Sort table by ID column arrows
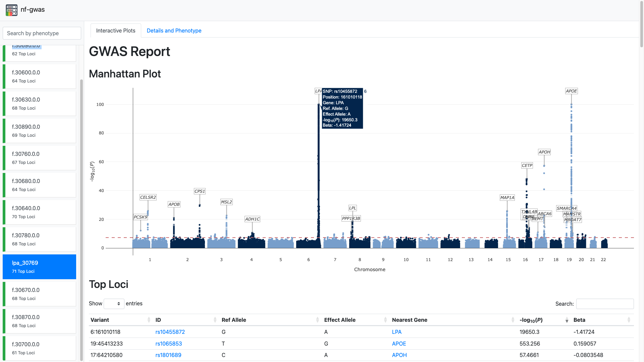644x362 pixels. click(215, 320)
